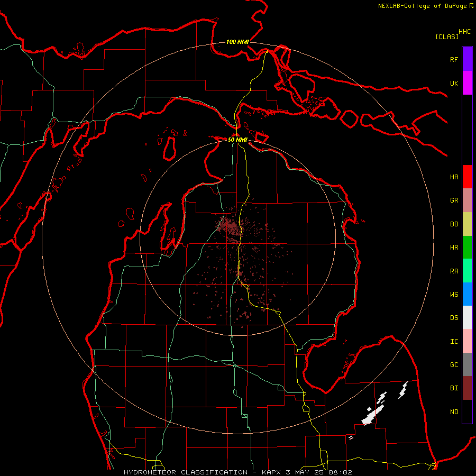Viewport: 476px width, 476px height.
Task: Click the 'GC' legend label
Action: (x=454, y=365)
